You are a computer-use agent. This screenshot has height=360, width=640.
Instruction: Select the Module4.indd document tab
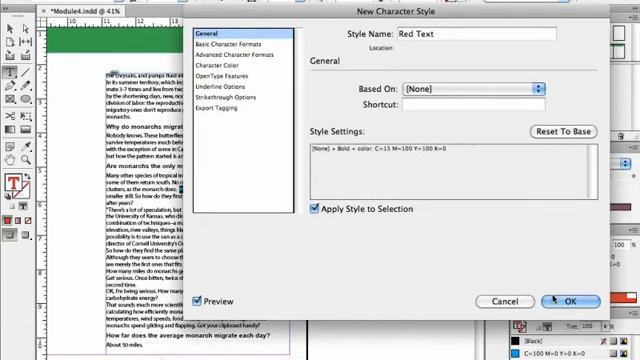tap(85, 11)
